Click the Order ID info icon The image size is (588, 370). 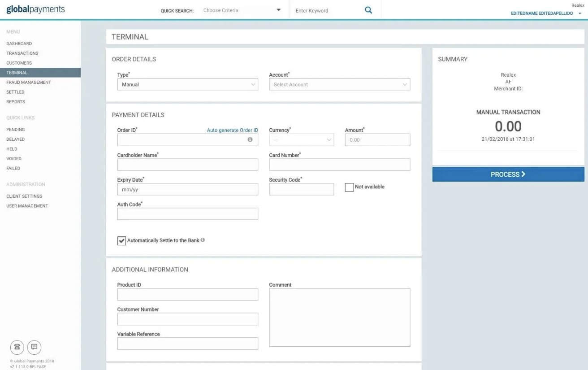click(250, 139)
